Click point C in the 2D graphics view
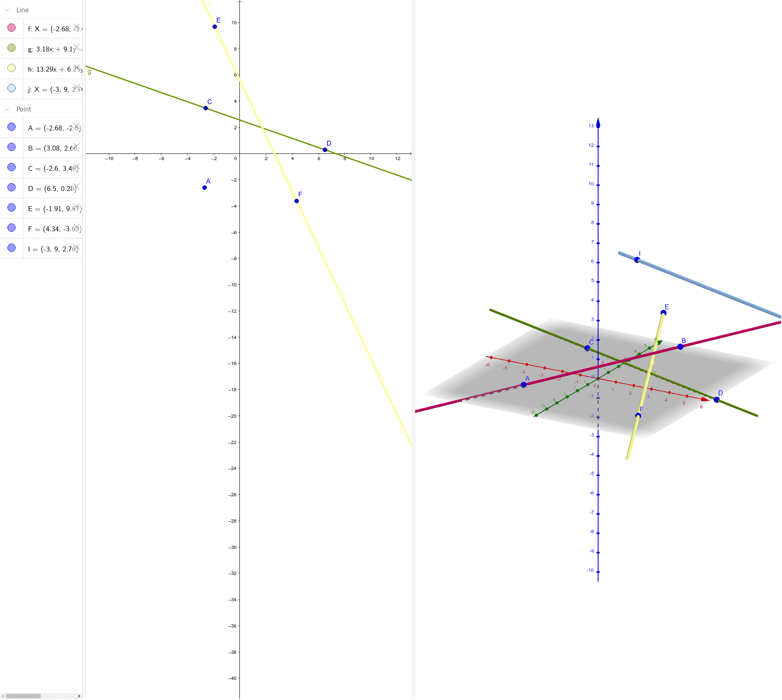This screenshot has width=782, height=700. [206, 108]
